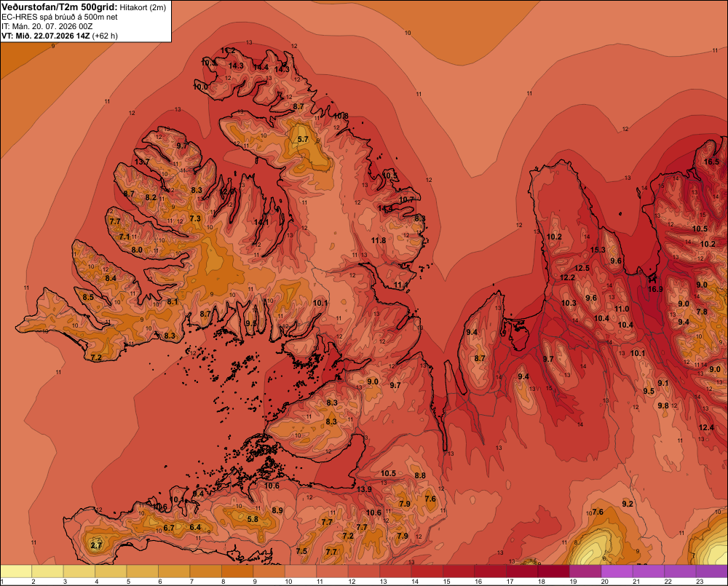728x586 pixels.
Task: Click the Veðurstofan/T2m 500grid title text
Action: (59, 7)
